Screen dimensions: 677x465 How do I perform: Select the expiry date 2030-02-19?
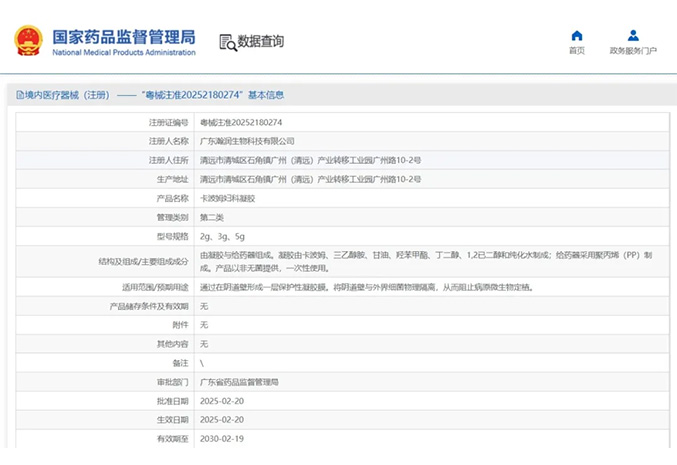(222, 439)
